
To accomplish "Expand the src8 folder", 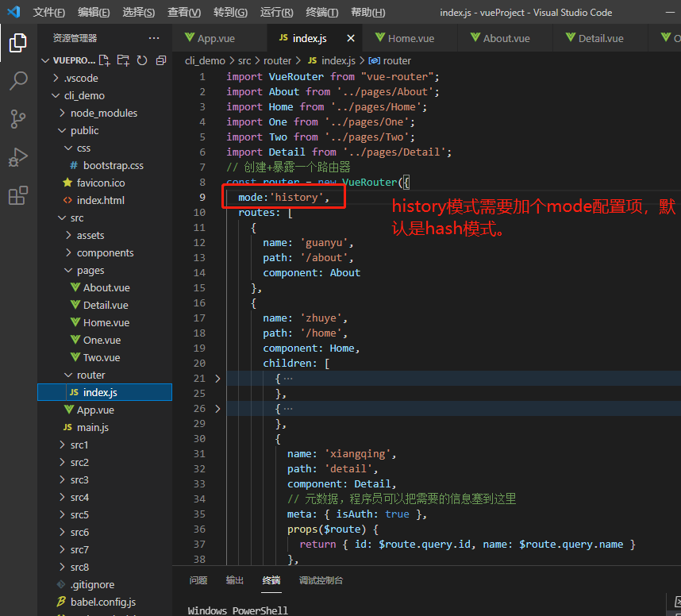I will click(105, 567).
